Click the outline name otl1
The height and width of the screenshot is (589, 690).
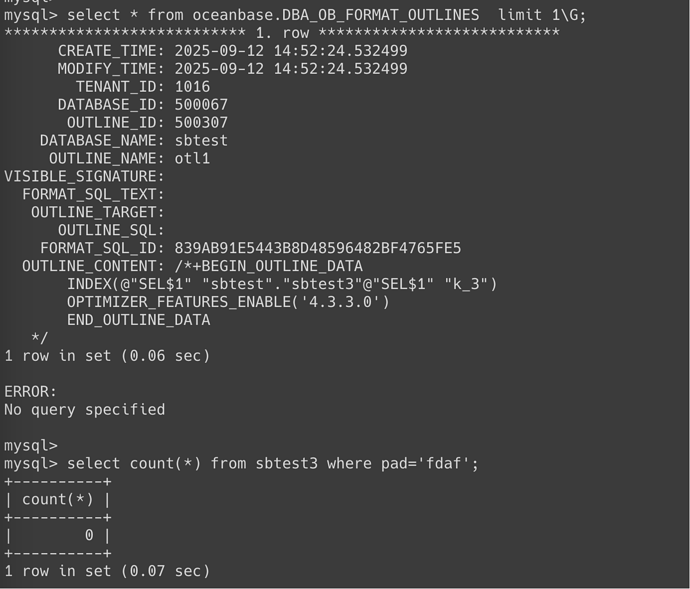click(192, 158)
